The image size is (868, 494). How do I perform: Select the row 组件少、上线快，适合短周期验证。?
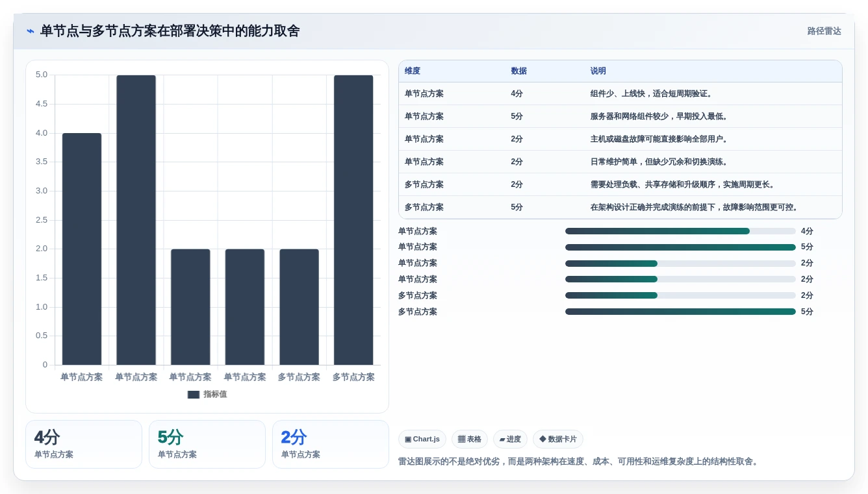tap(620, 94)
